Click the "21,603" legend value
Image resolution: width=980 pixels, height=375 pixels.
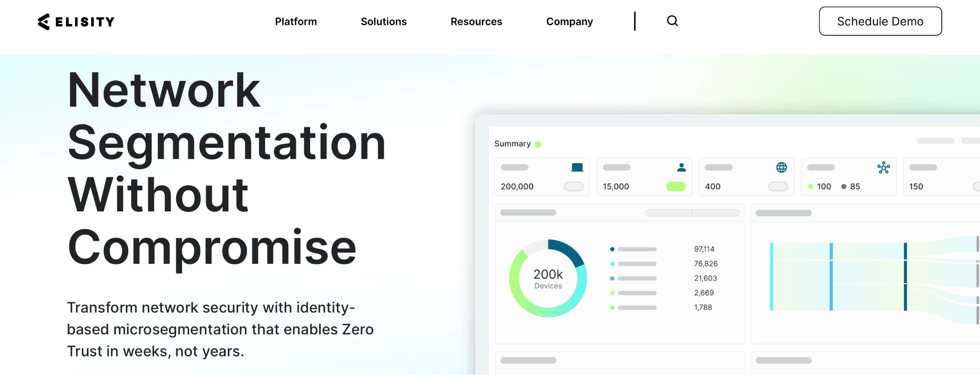tap(705, 278)
